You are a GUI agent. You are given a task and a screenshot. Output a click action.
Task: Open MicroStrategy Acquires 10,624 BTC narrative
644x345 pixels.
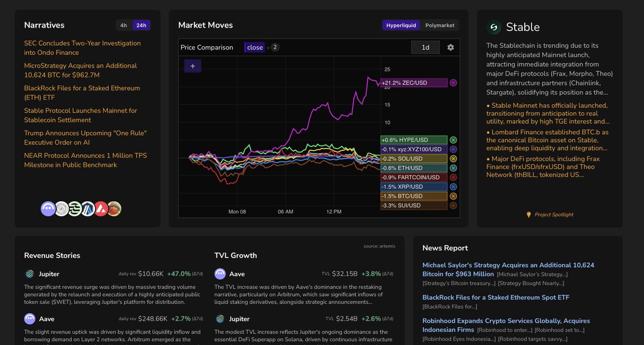[80, 70]
